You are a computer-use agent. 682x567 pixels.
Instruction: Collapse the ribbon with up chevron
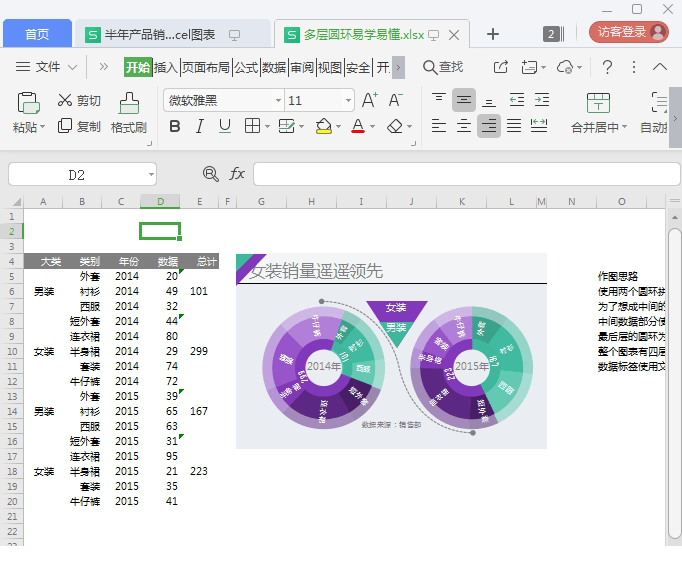coord(660,67)
